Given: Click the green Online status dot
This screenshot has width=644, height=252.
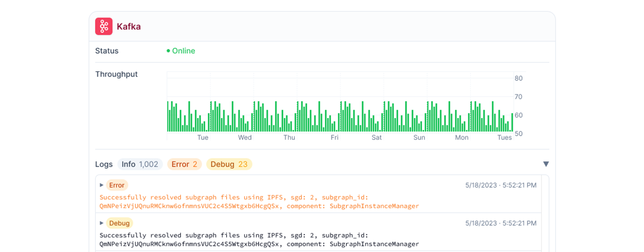Looking at the screenshot, I should 168,51.
